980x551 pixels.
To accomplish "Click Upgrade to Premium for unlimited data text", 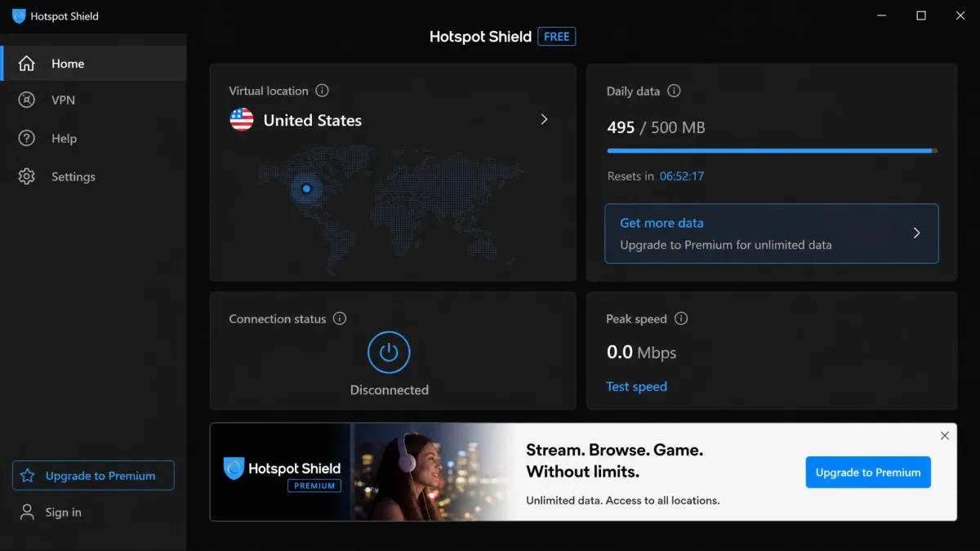I will pyautogui.click(x=726, y=245).
